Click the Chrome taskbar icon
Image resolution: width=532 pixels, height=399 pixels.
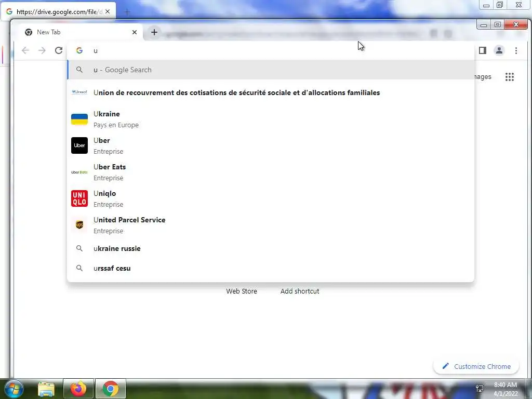coord(111,389)
